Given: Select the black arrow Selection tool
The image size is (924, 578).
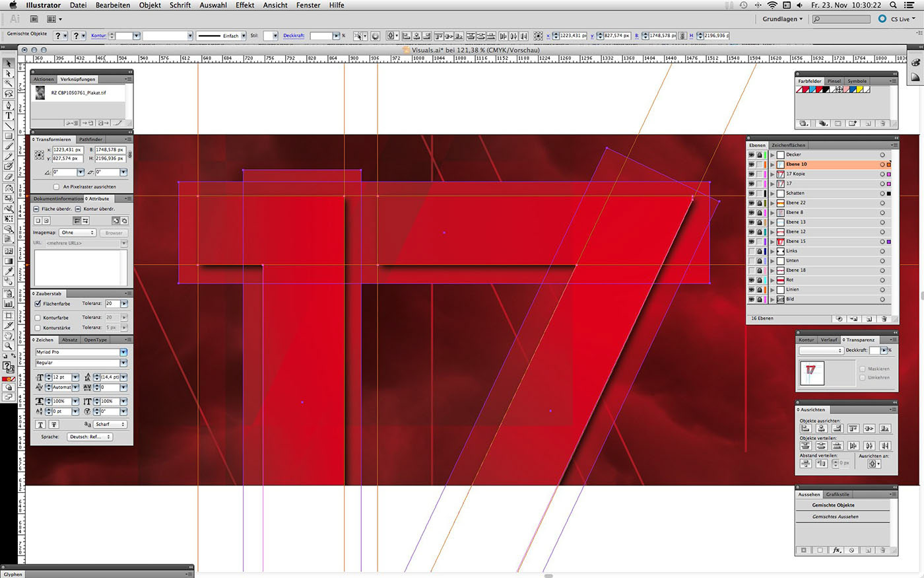Looking at the screenshot, I should click(x=9, y=63).
